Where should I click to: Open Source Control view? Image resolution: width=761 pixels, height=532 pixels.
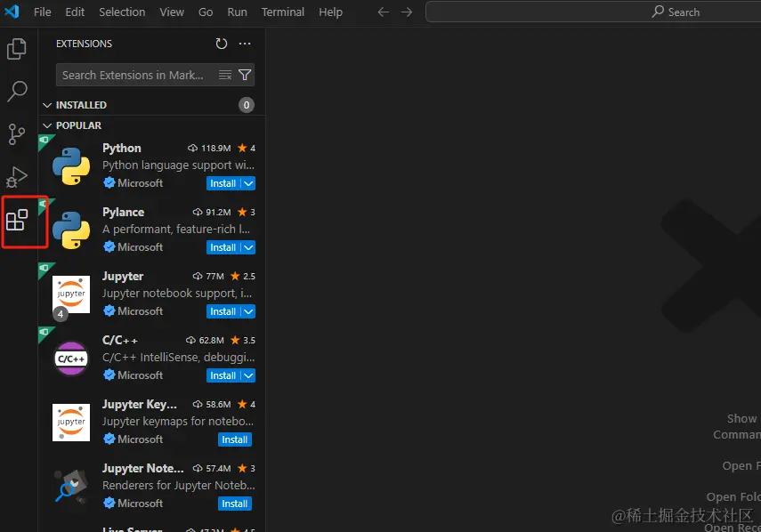click(x=17, y=133)
